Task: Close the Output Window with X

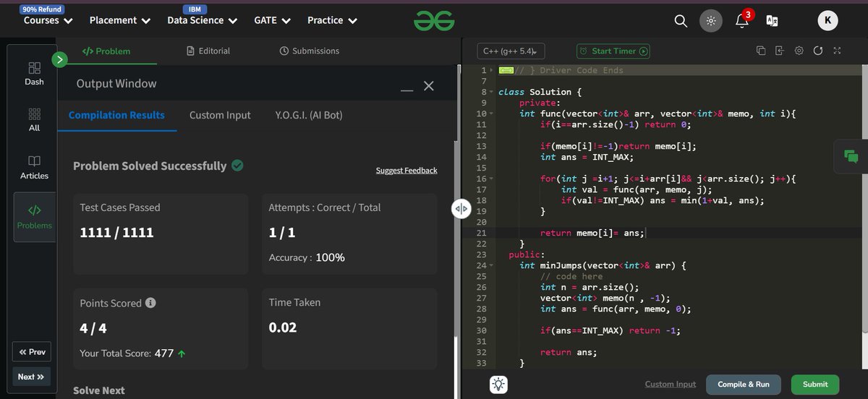Action: pos(428,86)
